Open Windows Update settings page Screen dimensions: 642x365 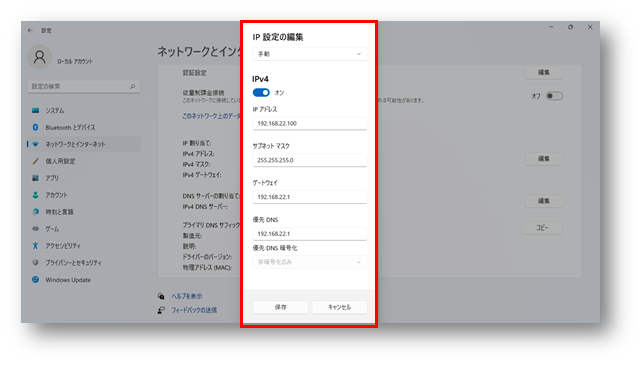84,280
